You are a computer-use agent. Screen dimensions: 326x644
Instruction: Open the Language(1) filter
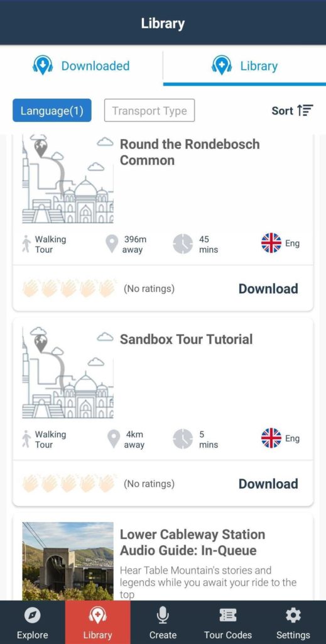[x=52, y=111]
